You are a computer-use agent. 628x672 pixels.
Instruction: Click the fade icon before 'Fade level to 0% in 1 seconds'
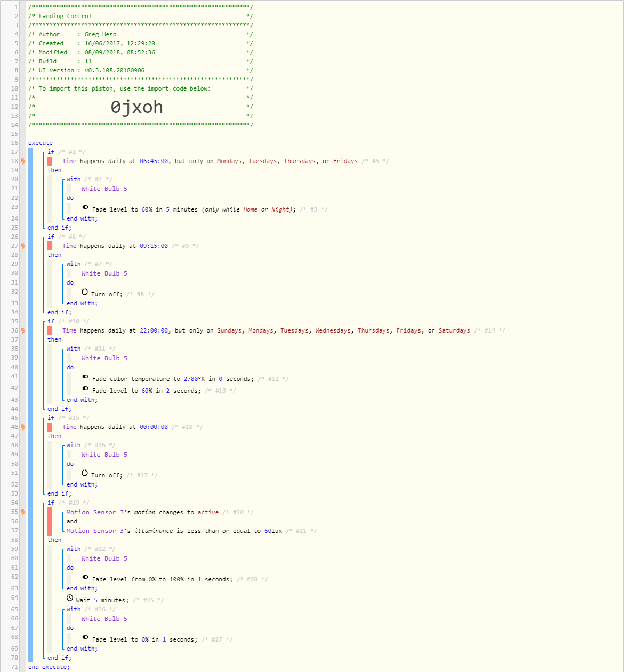[85, 637]
